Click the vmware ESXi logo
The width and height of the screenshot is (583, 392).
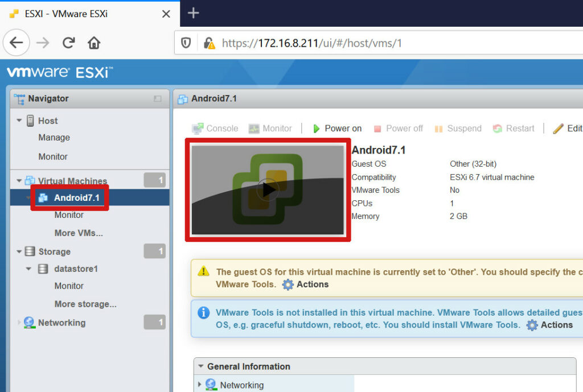point(60,72)
